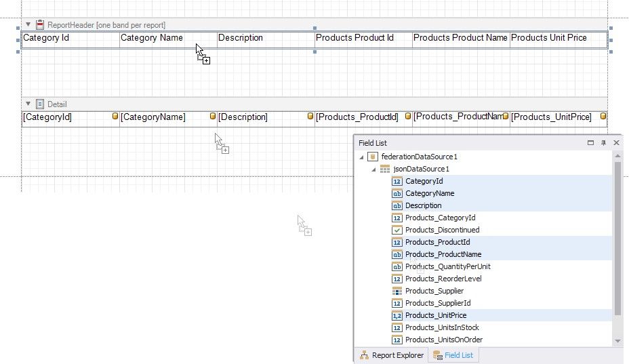Image resolution: width=629 pixels, height=364 pixels.
Task: Click the Detail band icon
Action: click(x=39, y=104)
